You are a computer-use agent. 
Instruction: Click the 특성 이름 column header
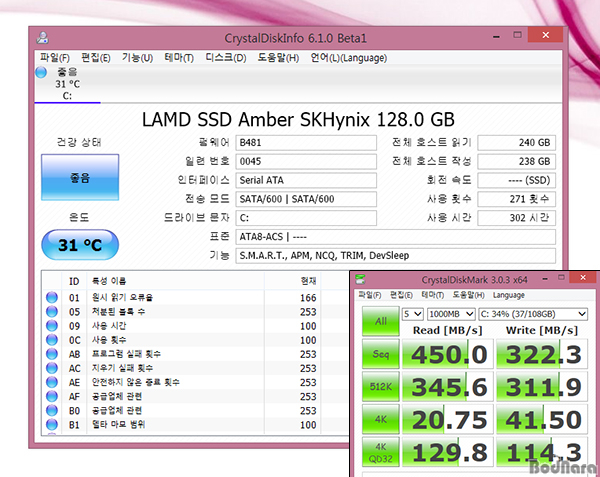175,281
